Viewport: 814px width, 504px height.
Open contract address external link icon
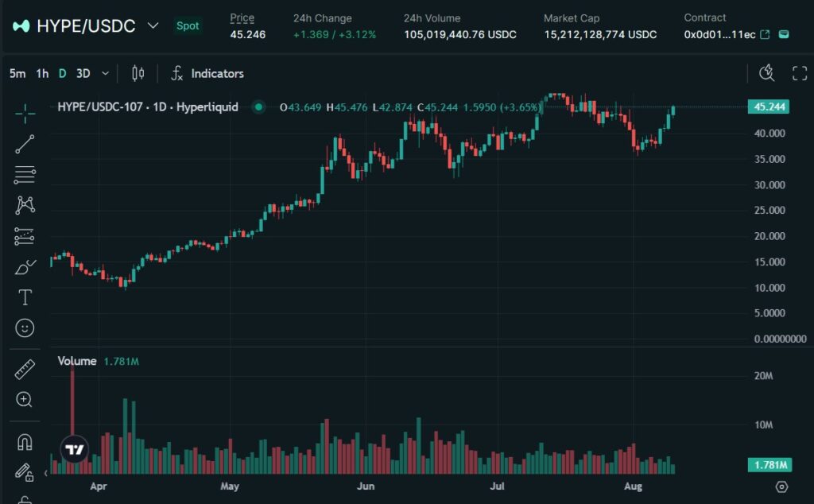[x=765, y=34]
